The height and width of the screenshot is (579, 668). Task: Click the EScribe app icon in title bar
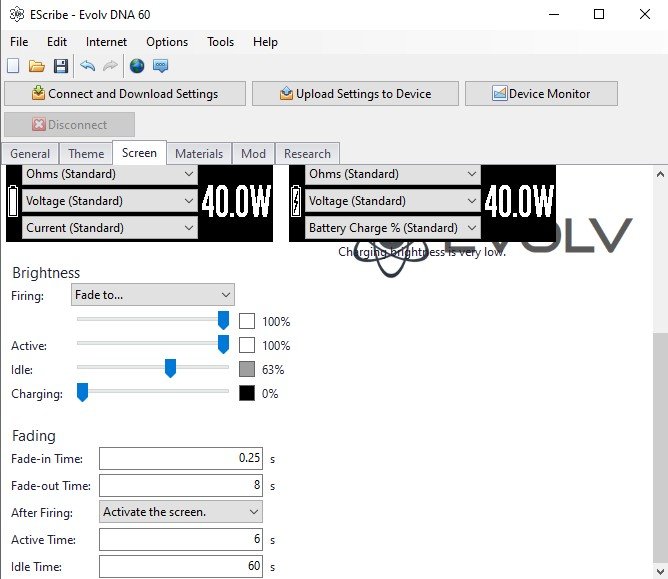pos(17,14)
